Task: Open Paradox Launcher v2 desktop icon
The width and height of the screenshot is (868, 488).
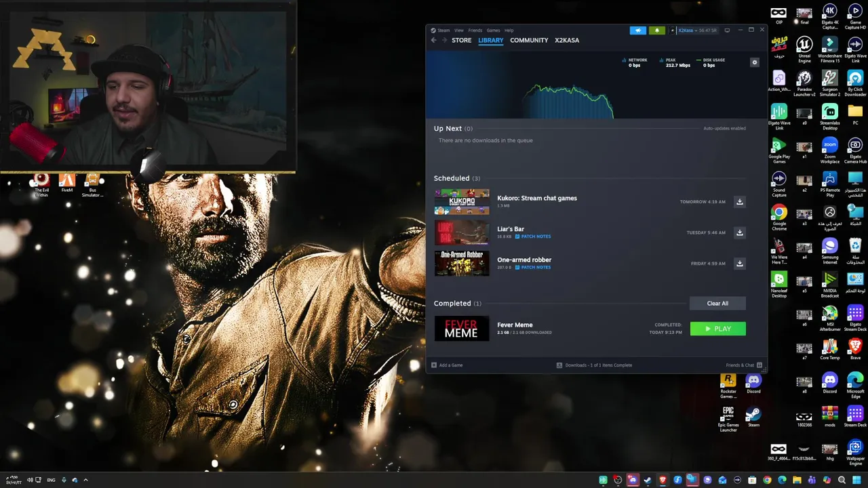Action: pyautogui.click(x=804, y=83)
